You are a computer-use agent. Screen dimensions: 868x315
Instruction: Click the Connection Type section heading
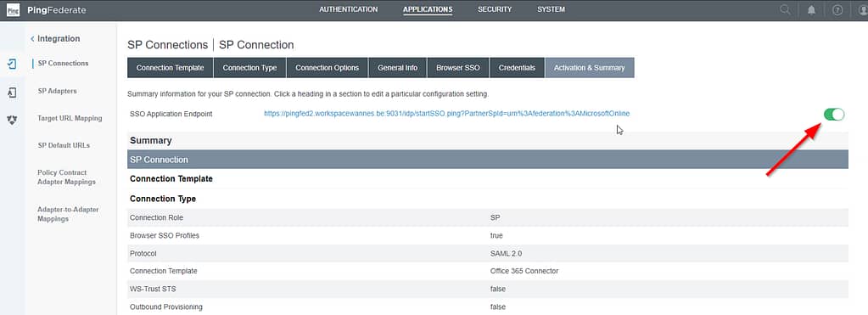point(163,199)
